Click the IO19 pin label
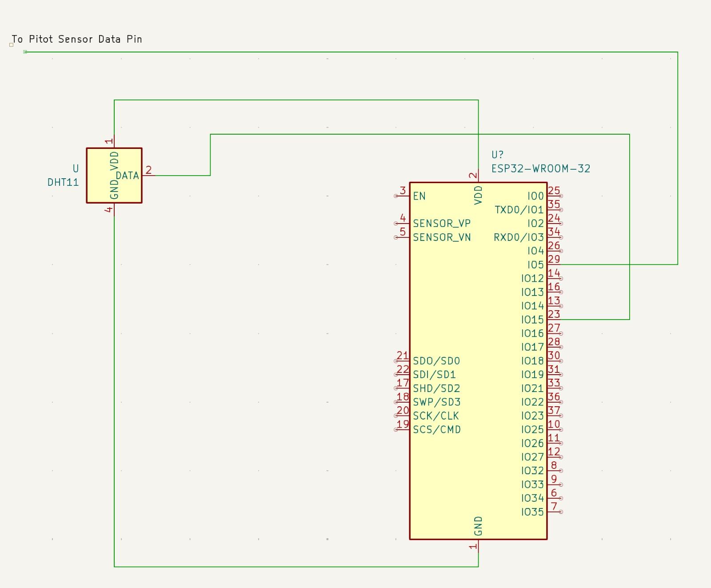The image size is (711, 588). (x=532, y=375)
